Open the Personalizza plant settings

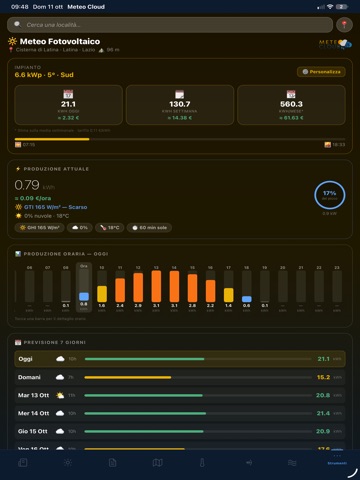tap(321, 72)
